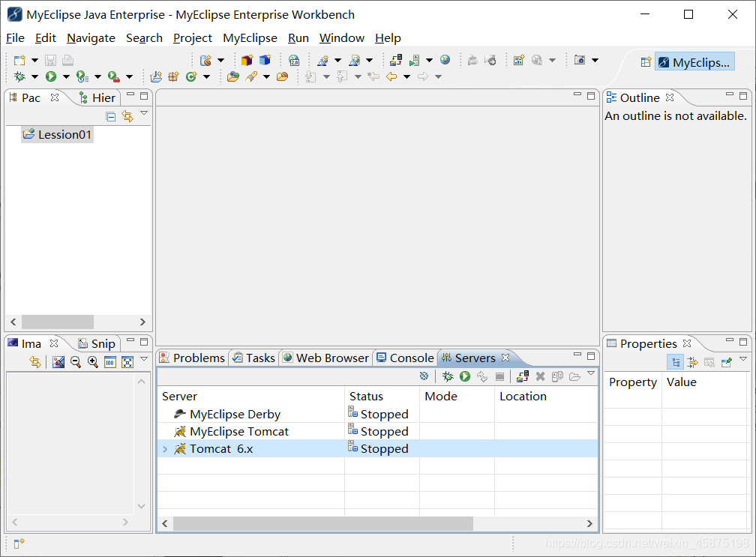Open the dropdown beside New Java Class
756x557 pixels.
[x=206, y=76]
